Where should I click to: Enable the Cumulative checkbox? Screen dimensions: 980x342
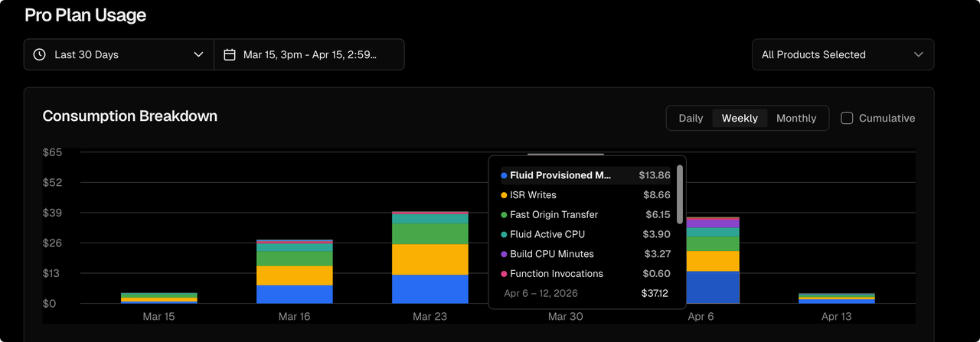point(847,118)
